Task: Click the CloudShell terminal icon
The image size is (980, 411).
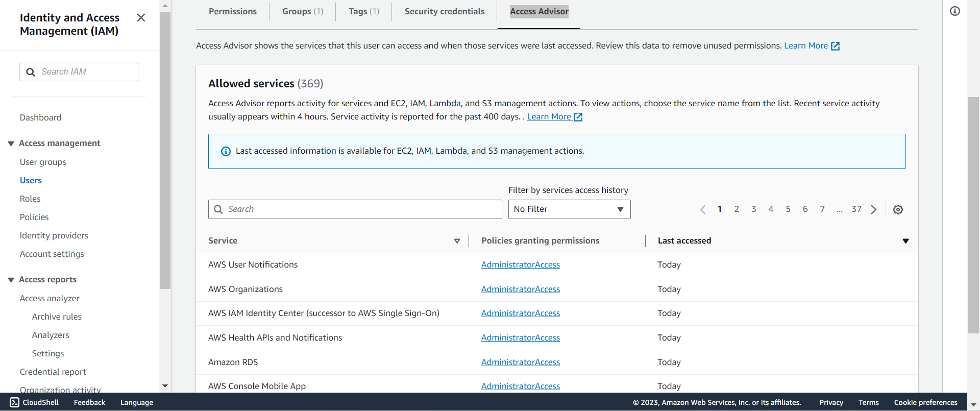Action: point(14,402)
